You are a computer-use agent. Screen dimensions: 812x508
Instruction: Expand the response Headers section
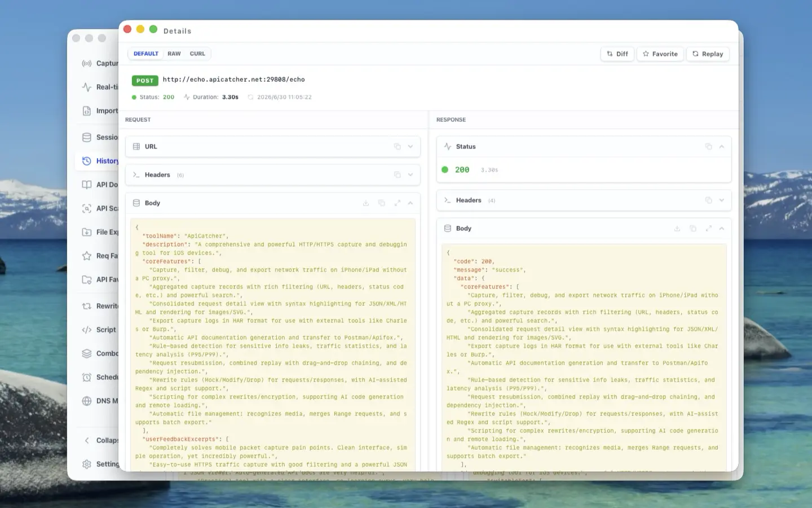722,200
